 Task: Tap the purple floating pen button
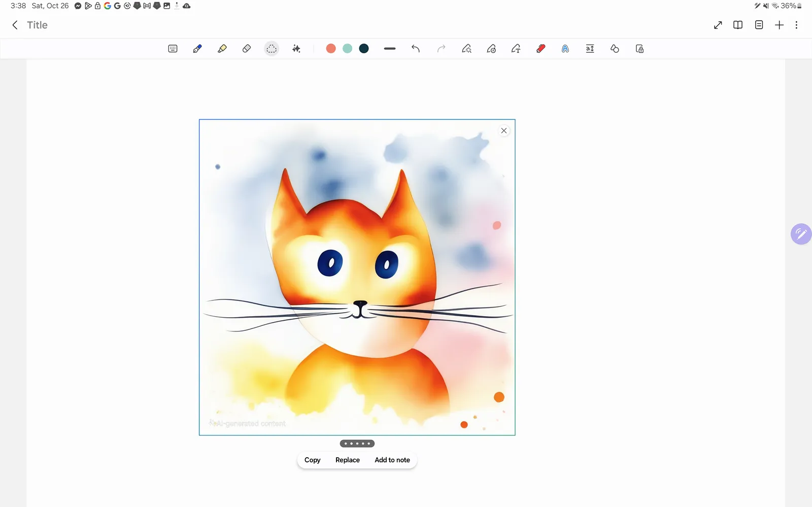tap(801, 234)
